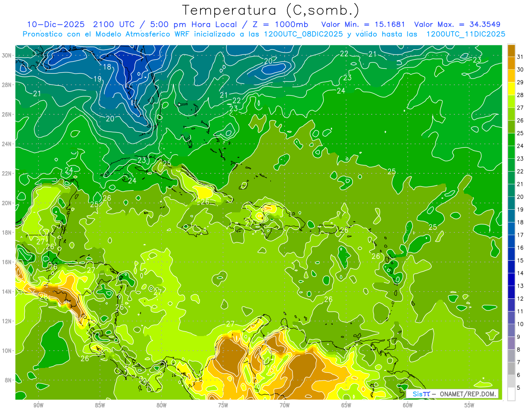Click the title "Temperatura (C,somb.)"
The image size is (532, 411).
(x=271, y=10)
